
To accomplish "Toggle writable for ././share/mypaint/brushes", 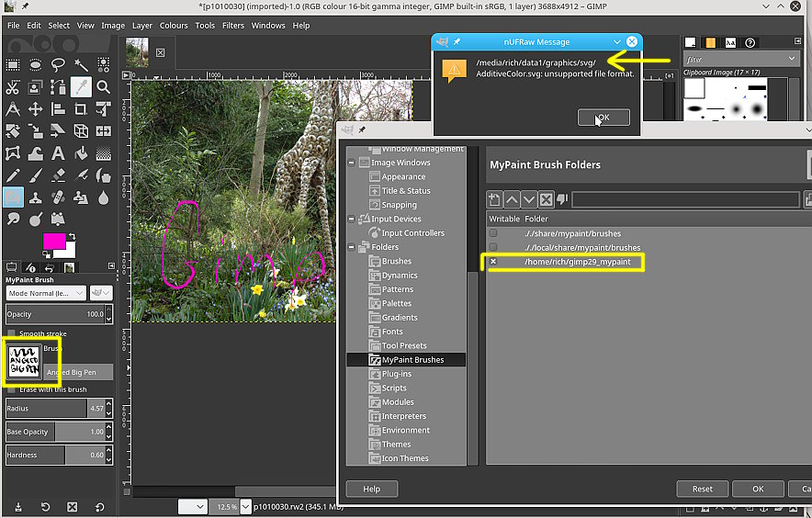I will click(493, 233).
